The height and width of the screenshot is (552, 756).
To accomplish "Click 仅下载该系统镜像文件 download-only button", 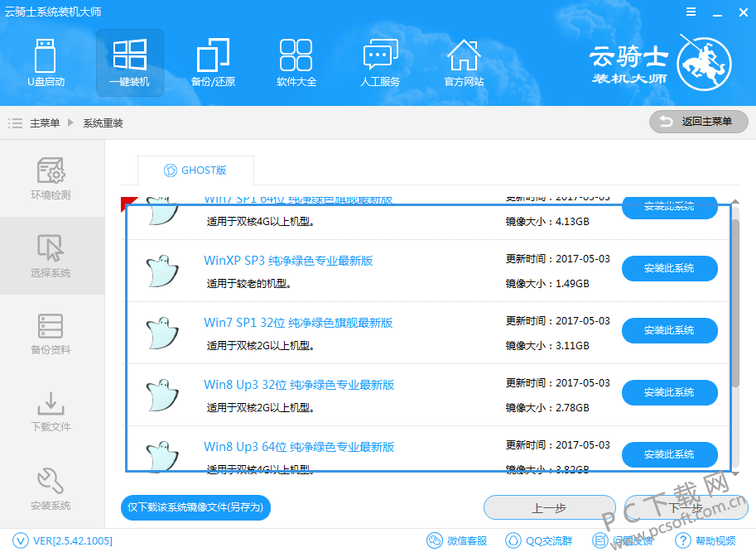I will click(196, 507).
